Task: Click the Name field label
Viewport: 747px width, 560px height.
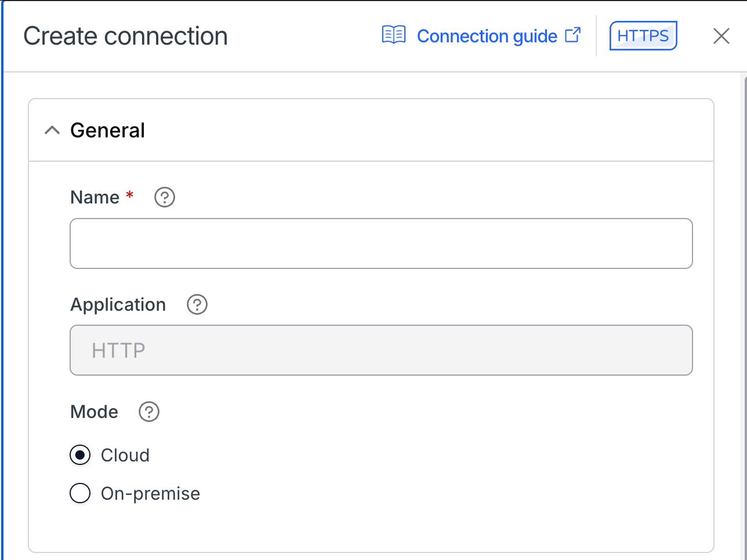Action: tap(95, 197)
